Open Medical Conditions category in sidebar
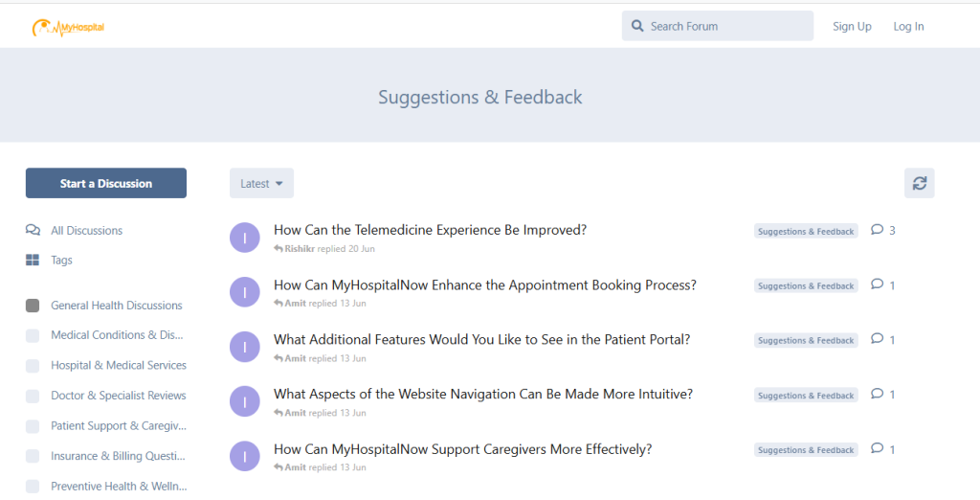 116,335
